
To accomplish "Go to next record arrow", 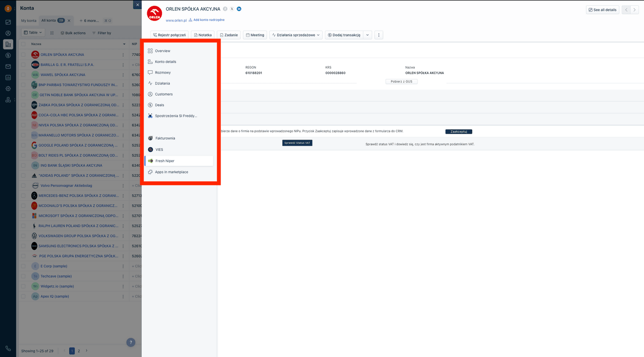I will 634,10.
